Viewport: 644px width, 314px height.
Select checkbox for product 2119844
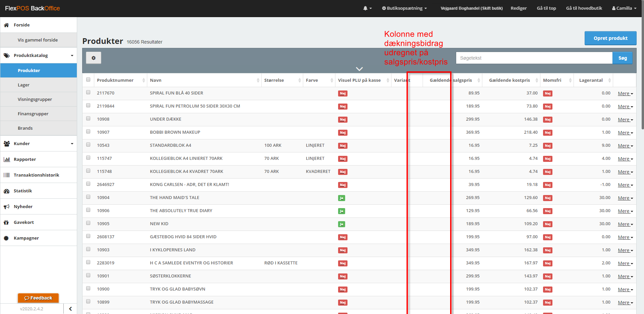(x=88, y=106)
